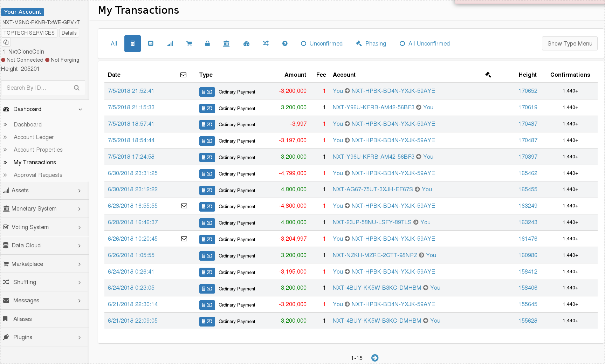The image size is (605, 364).
Task: Click the Not Connected status text
Action: coord(25,60)
